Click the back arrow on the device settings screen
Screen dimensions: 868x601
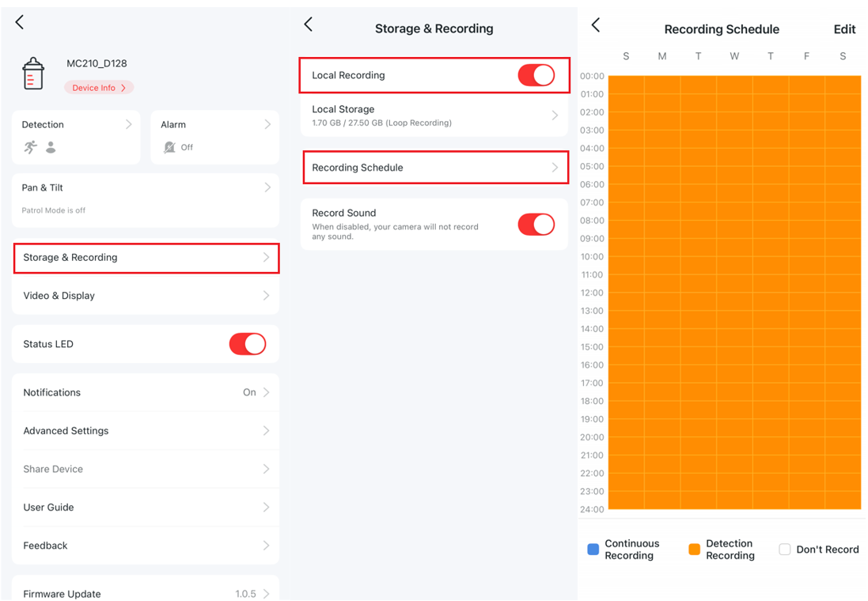coord(19,22)
